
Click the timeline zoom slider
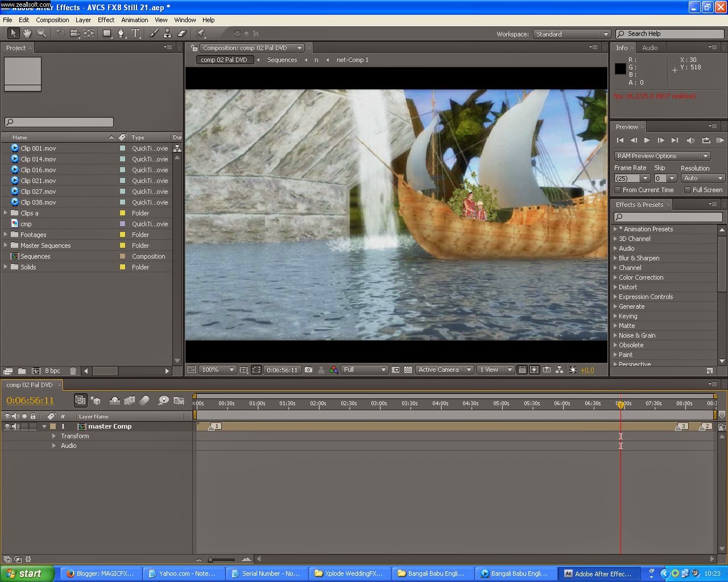[x=222, y=560]
